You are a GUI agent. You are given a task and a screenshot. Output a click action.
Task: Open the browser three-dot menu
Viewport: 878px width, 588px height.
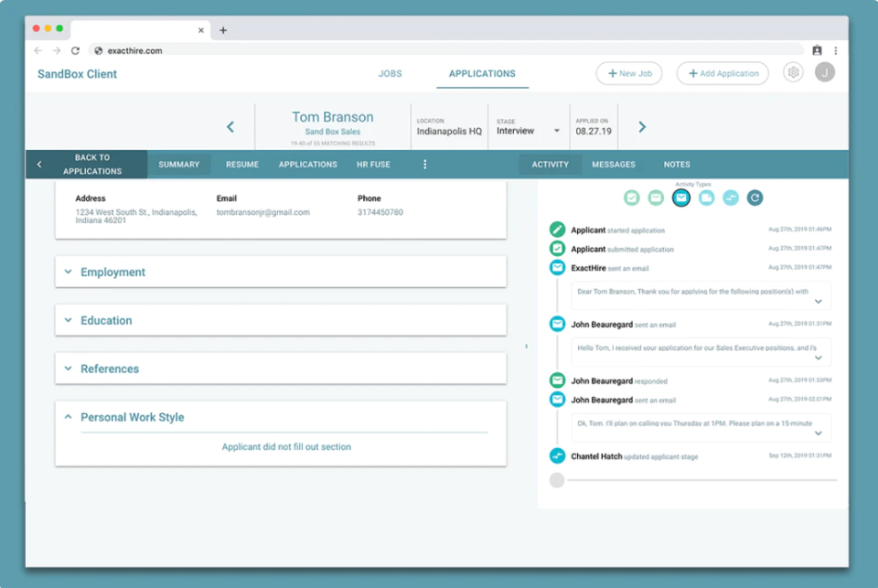[835, 50]
